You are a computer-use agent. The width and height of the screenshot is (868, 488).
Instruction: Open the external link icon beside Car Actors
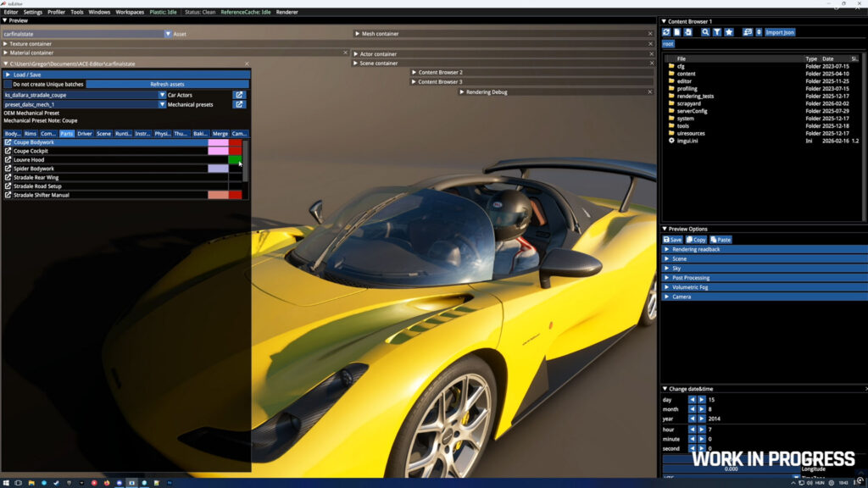[239, 95]
